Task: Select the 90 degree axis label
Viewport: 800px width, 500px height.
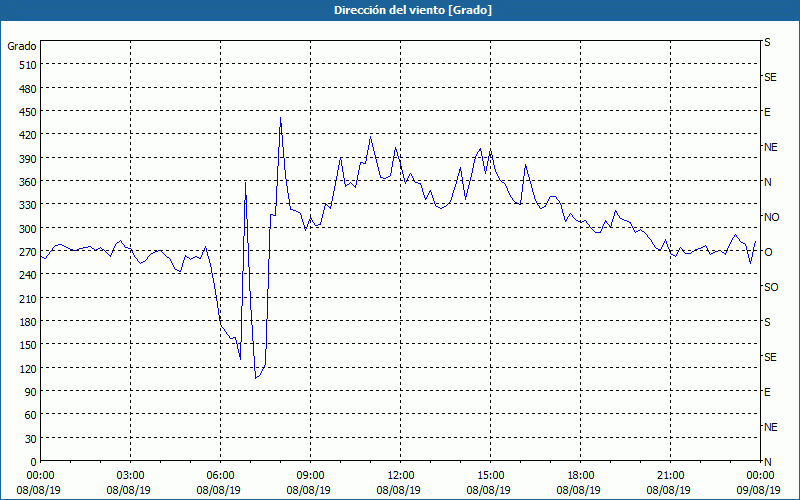Action: [31, 392]
